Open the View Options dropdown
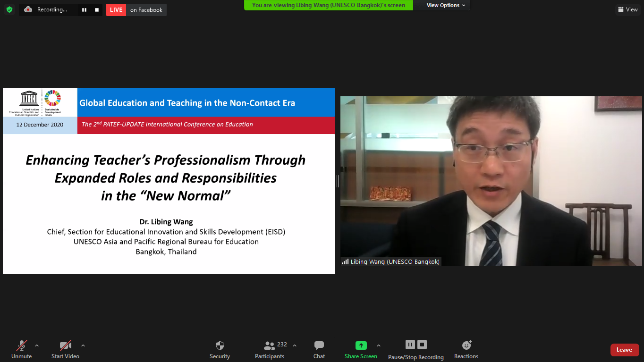The width and height of the screenshot is (644, 362). pyautogui.click(x=446, y=5)
